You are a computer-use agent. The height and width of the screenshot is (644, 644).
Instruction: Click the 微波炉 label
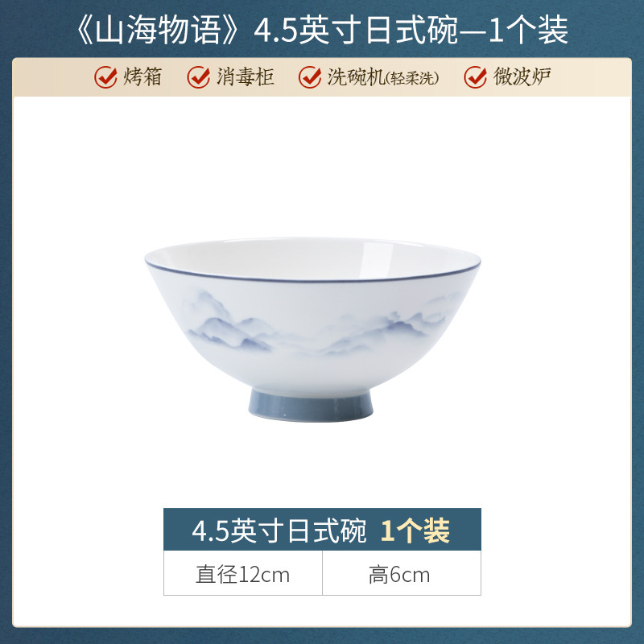point(522,76)
